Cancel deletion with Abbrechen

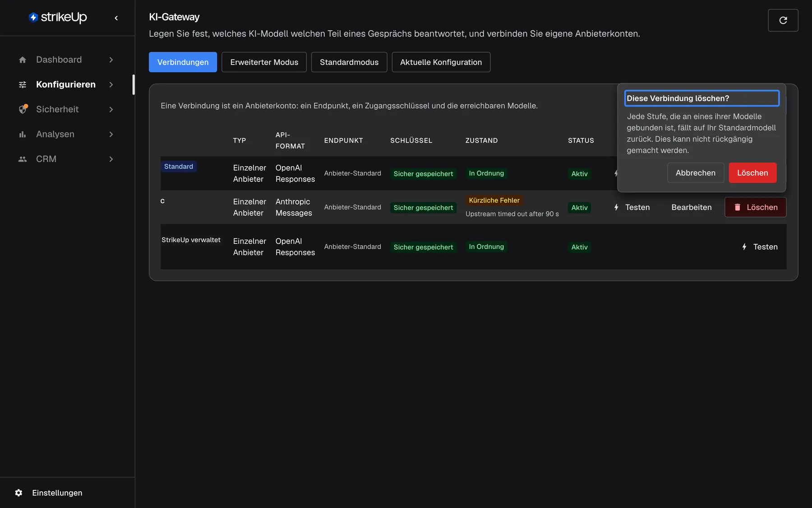click(695, 172)
